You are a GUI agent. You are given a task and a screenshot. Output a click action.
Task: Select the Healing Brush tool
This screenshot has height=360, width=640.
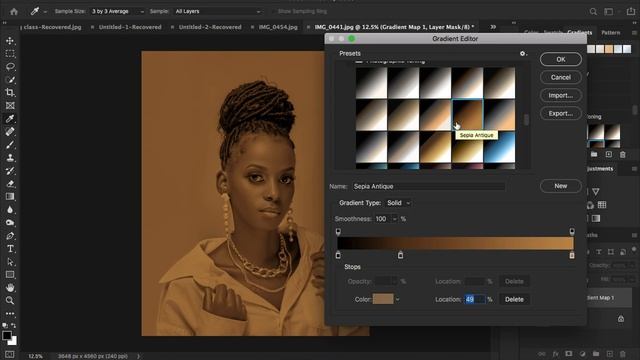[x=10, y=131]
